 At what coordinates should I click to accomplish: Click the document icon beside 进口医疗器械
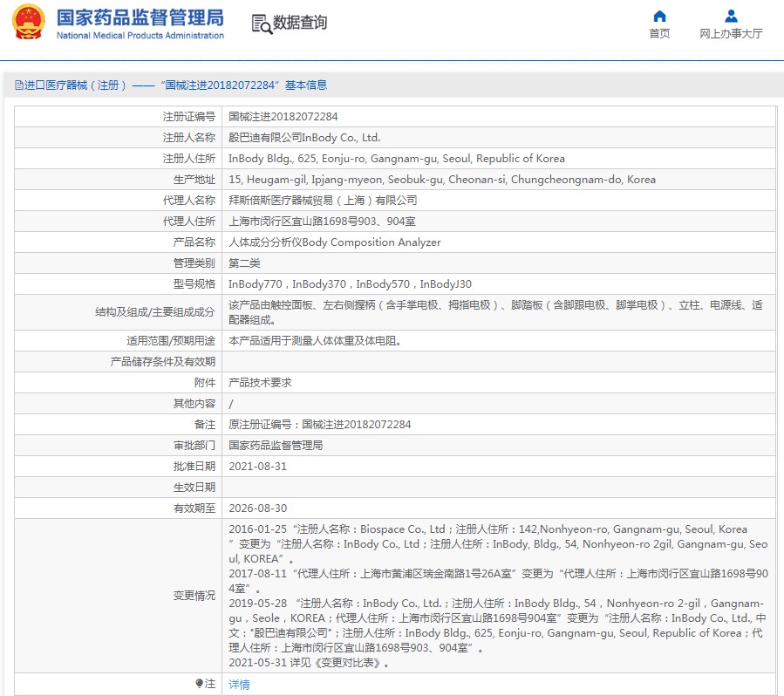[x=19, y=85]
